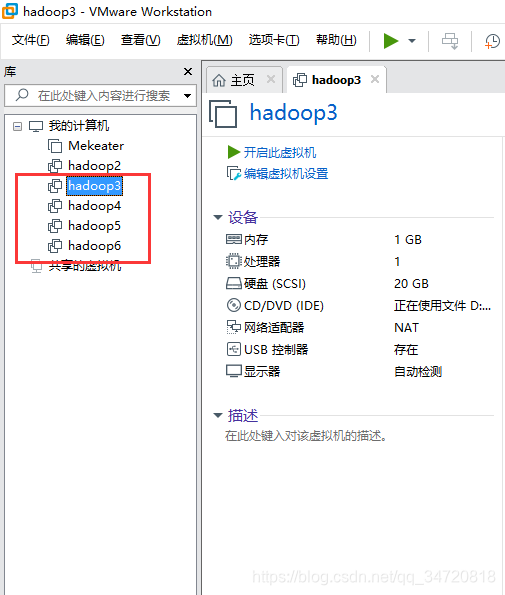Click the hadoop6 VM icon

point(55,246)
